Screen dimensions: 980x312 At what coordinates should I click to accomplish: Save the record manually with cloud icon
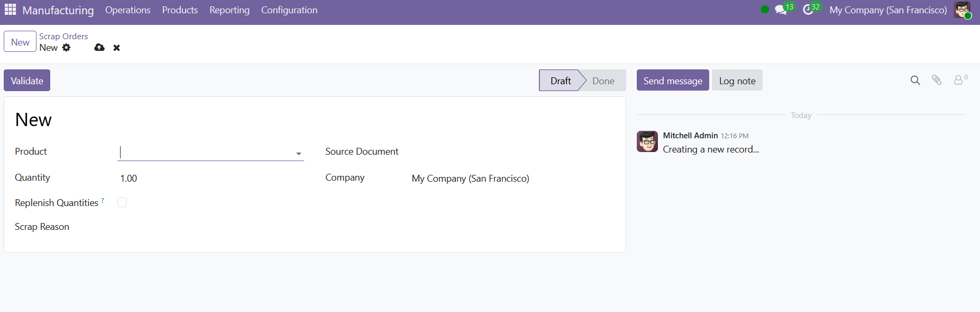pos(99,48)
